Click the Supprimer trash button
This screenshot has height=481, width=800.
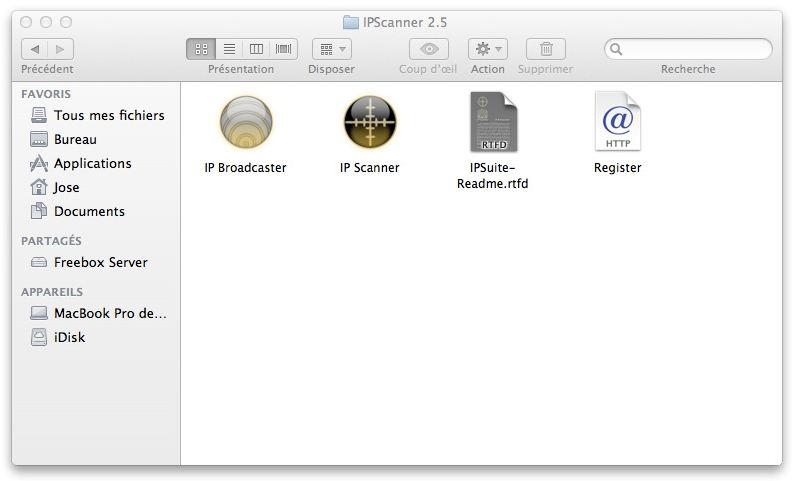coord(546,49)
